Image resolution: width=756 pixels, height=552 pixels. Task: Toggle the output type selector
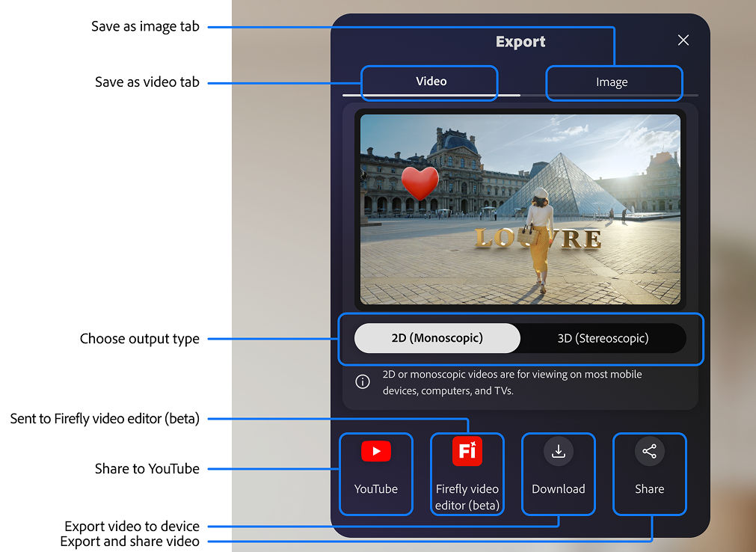point(520,338)
